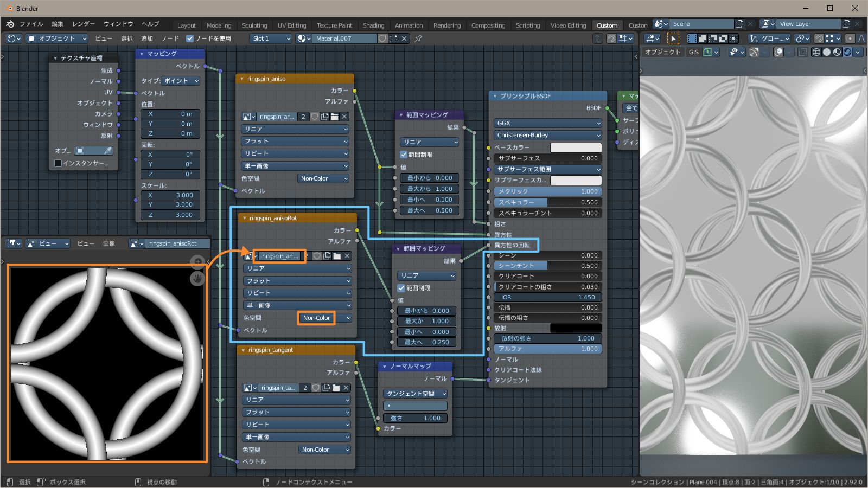This screenshot has height=488, width=868.
Task: Open the 追加 menu in node editor
Action: [147, 38]
